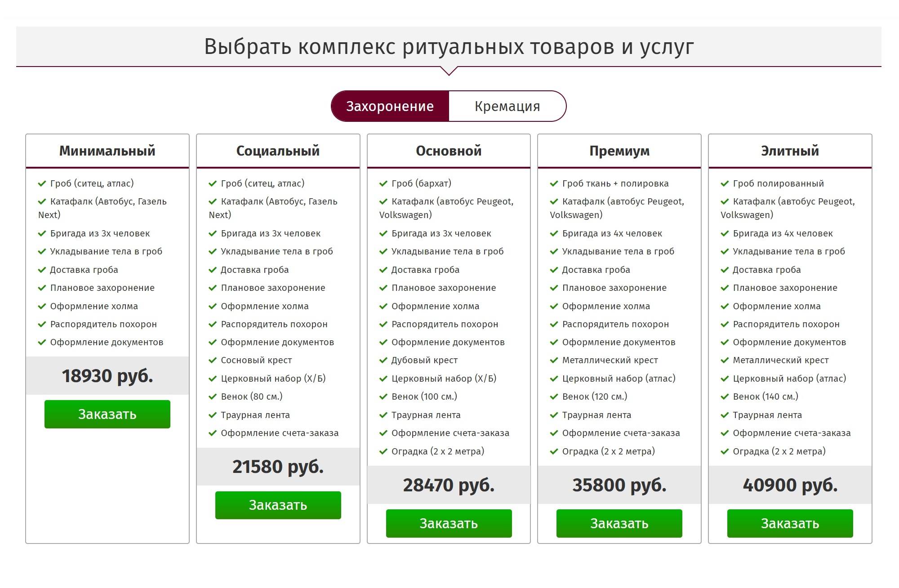
Task: Click checkmark next to Венок (80 см.)
Action: 213,396
